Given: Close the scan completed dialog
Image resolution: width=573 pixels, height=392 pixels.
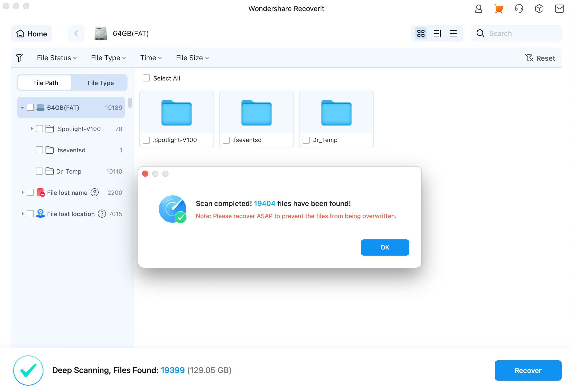Looking at the screenshot, I should (x=145, y=174).
